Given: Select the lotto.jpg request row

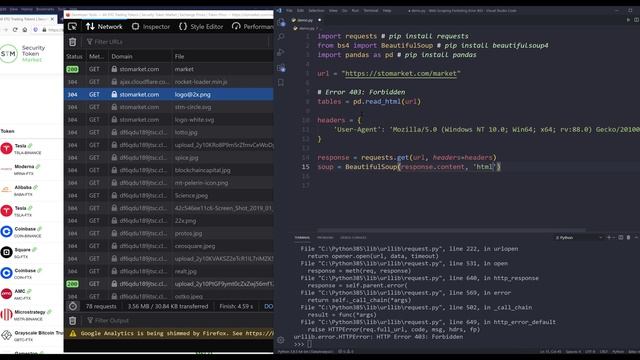Looking at the screenshot, I should tap(169, 132).
